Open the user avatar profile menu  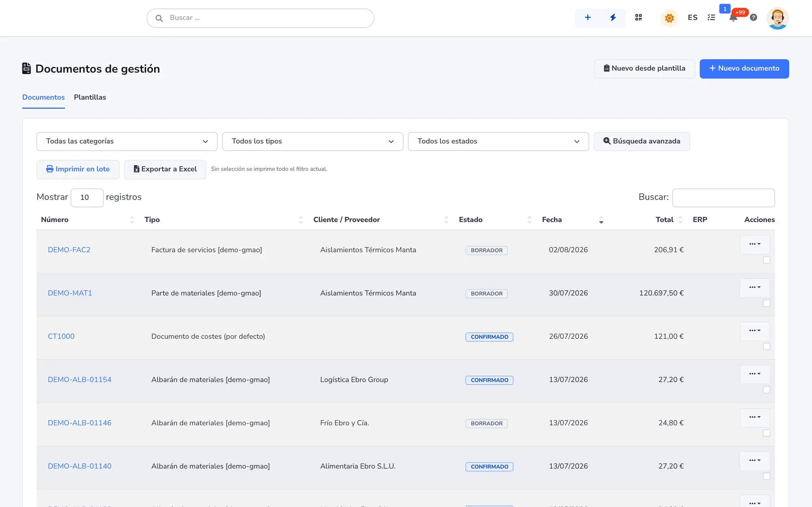click(777, 18)
